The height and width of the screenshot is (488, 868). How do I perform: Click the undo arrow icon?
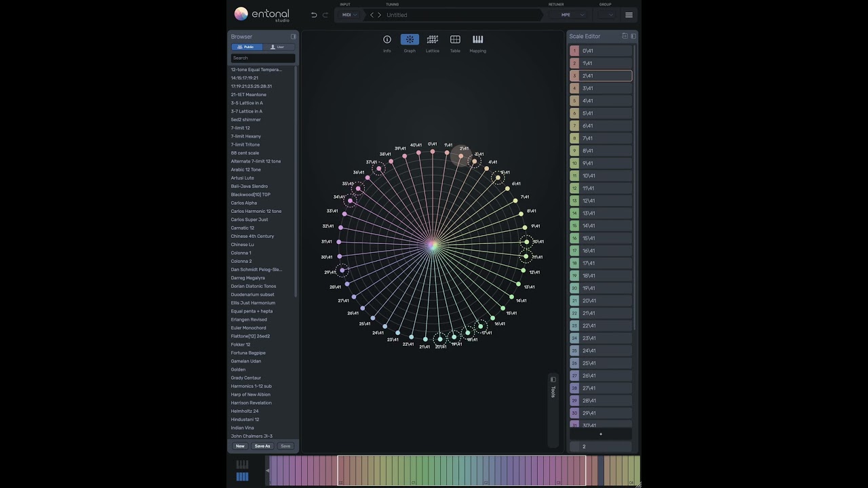click(x=313, y=15)
